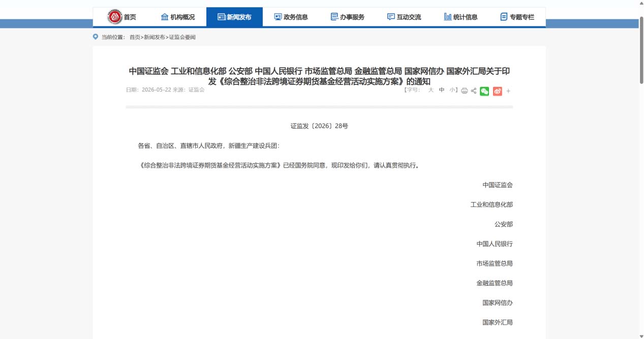
Task: Click the signatory text 金融监管总局
Action: pyautogui.click(x=495, y=283)
